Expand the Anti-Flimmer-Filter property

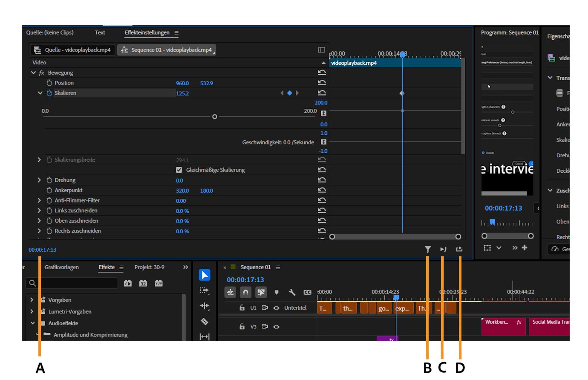pyautogui.click(x=39, y=200)
